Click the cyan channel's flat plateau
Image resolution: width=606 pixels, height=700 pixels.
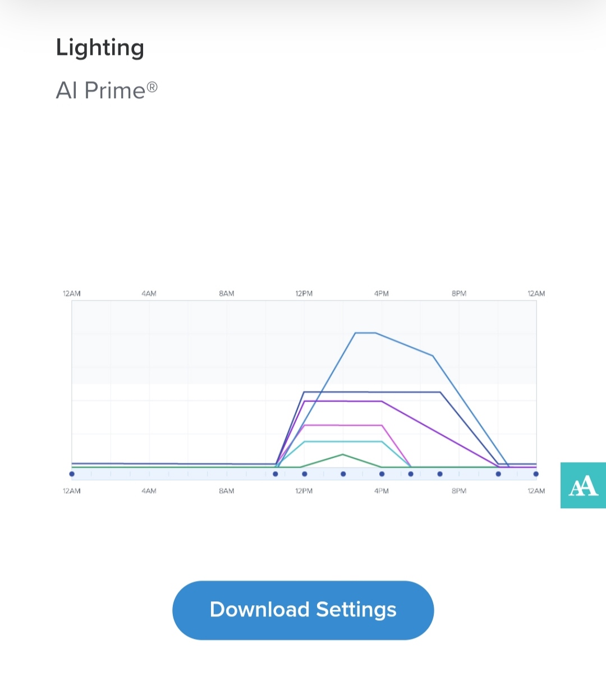(x=343, y=441)
